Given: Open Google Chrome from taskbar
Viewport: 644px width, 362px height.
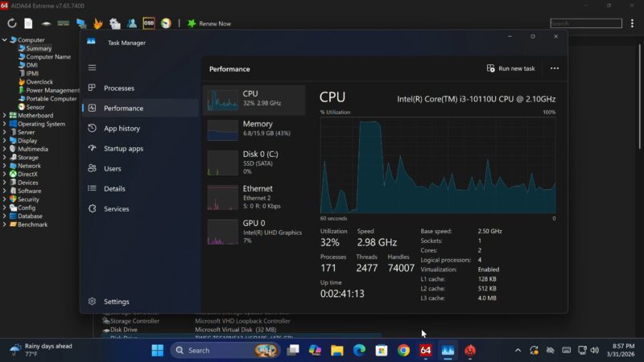Looking at the screenshot, I should [x=403, y=350].
